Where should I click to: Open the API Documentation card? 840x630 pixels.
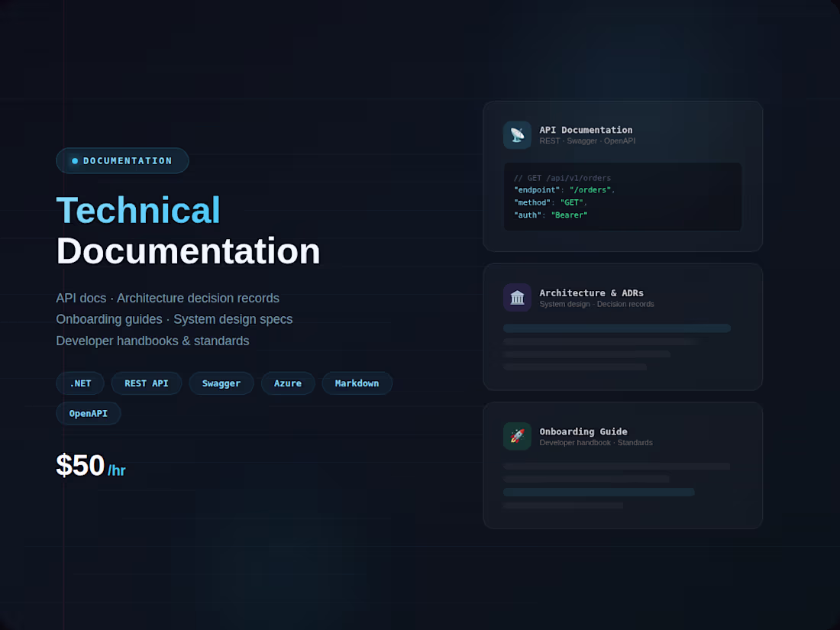(622, 176)
